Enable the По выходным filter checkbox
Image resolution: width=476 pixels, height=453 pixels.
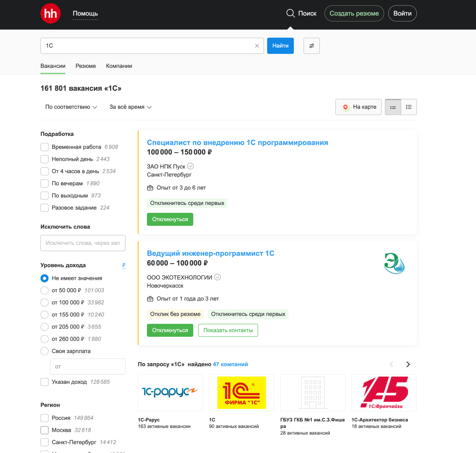(x=45, y=196)
